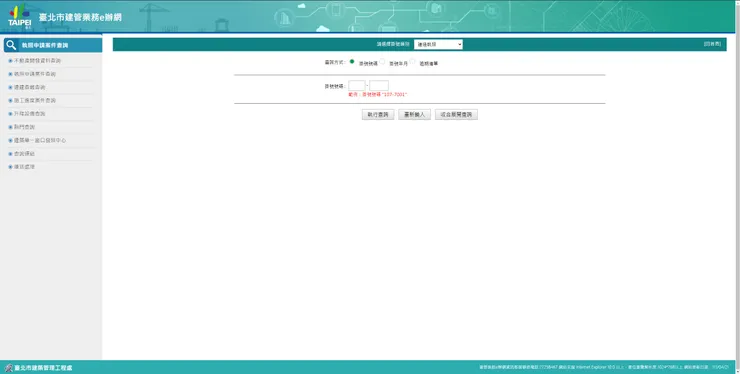Open the 臺北市建管業務e辦網 site title
Image resolution: width=740 pixels, height=374 pixels.
(80, 17)
